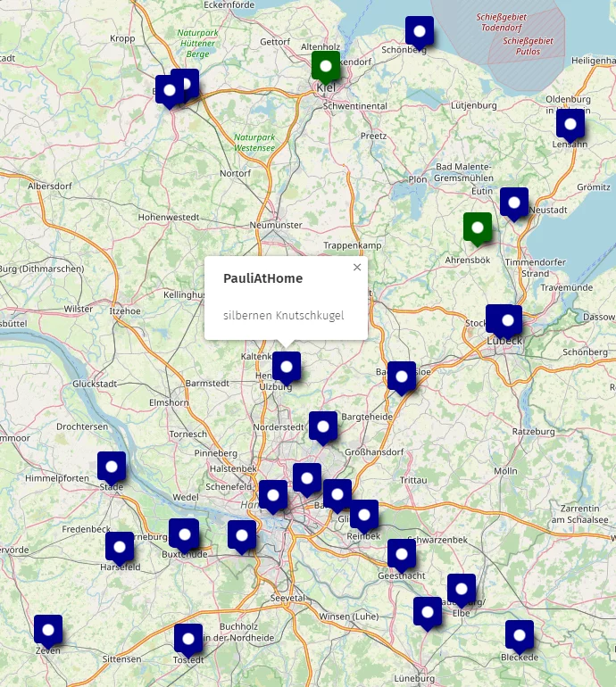Viewport: 616px width, 687px height.
Task: Select the green marker near Ahrensbök
Action: pos(478,228)
